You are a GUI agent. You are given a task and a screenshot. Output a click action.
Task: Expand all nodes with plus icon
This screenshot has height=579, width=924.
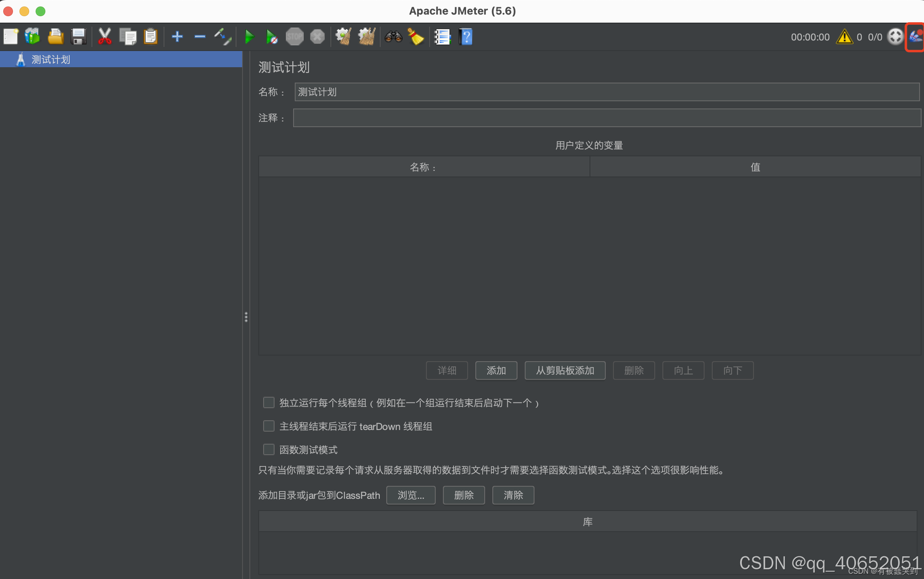coord(177,37)
